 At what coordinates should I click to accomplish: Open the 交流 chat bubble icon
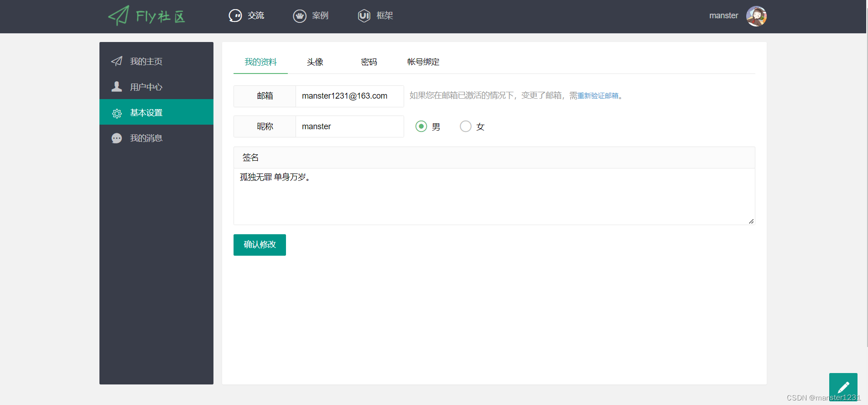coord(235,16)
